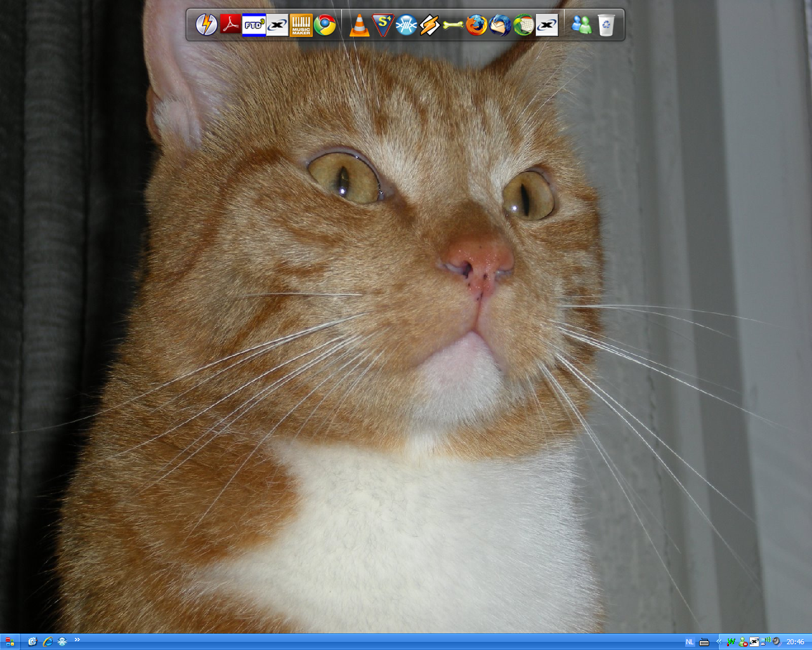Image resolution: width=812 pixels, height=650 pixels.
Task: Click the X tray icon
Action: point(754,642)
